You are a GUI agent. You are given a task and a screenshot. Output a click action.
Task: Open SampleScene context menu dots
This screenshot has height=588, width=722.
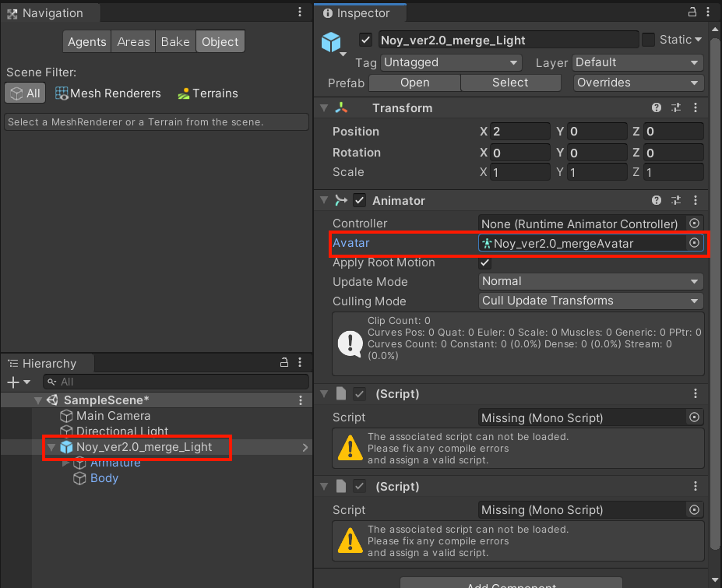(300, 400)
